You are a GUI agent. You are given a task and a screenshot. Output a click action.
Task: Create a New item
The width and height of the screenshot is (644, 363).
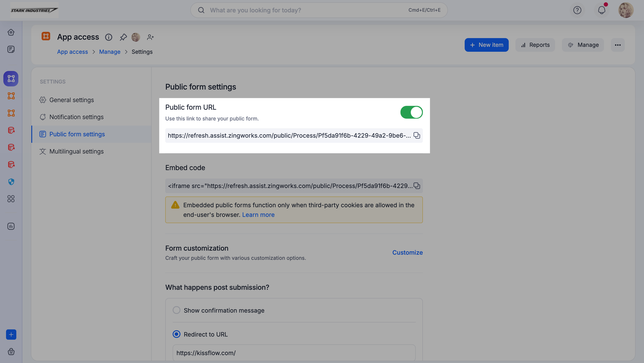click(486, 45)
